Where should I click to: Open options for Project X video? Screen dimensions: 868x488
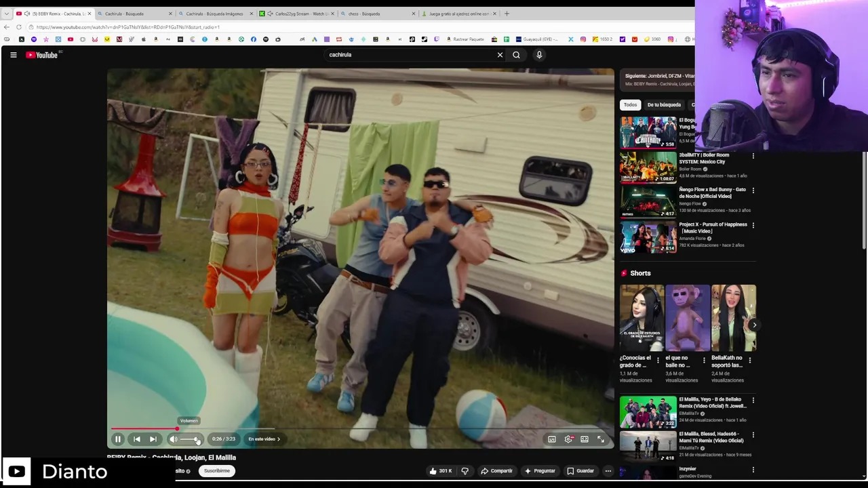[753, 226]
